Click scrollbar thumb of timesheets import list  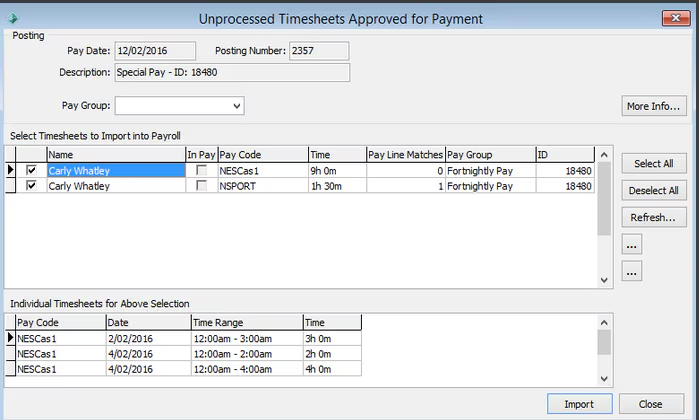tap(604, 198)
